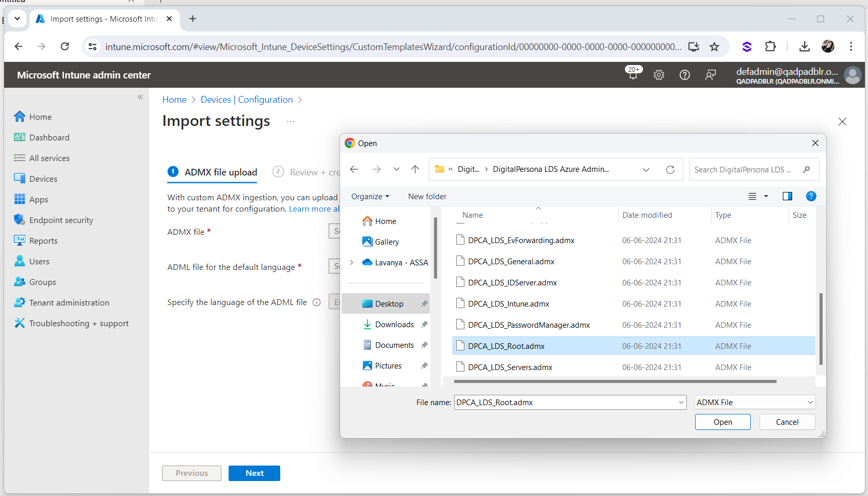Click the account avatar in Intune header
The height and width of the screenshot is (496, 868).
click(x=853, y=75)
